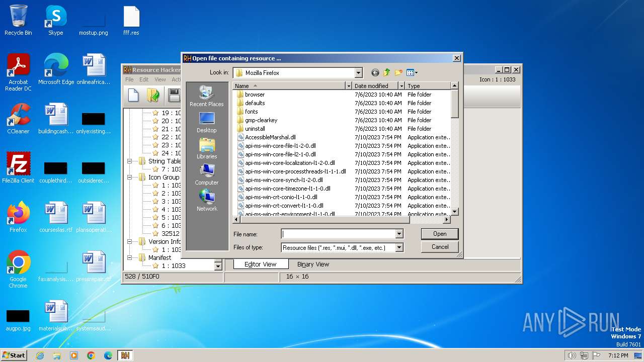Open File menu in Resource Hacker
This screenshot has height=362, width=644.
pyautogui.click(x=129, y=79)
